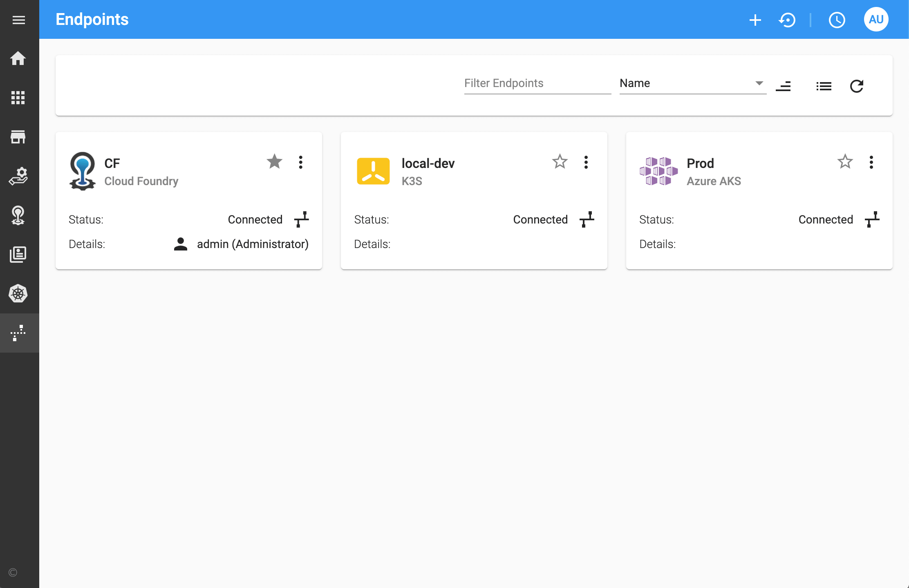Favorite the local-dev endpoint star
The width and height of the screenshot is (909, 588).
click(x=560, y=162)
